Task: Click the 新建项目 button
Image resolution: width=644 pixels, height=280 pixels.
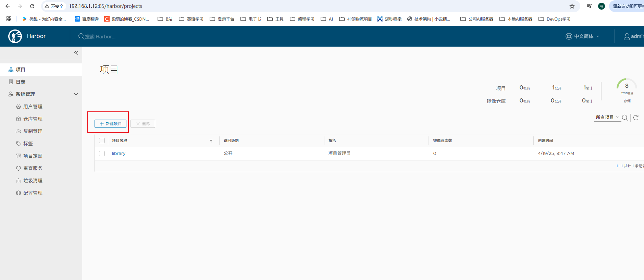Action: pyautogui.click(x=110, y=124)
